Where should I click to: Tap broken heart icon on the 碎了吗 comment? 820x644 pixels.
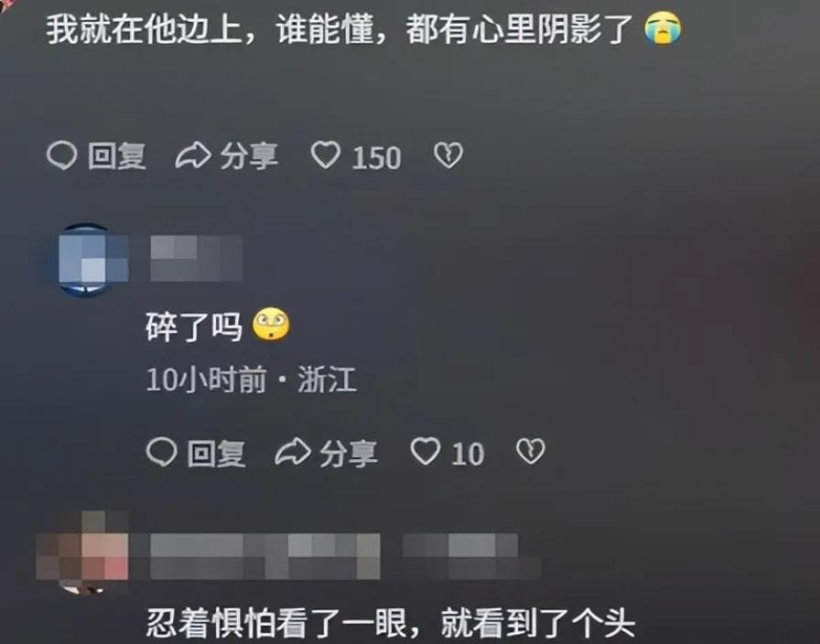pyautogui.click(x=530, y=451)
